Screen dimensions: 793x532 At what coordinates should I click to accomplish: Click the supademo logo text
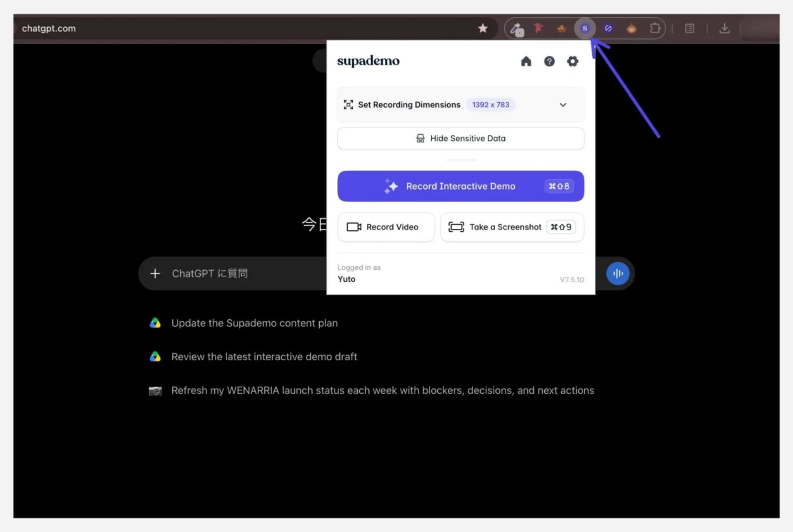click(368, 61)
